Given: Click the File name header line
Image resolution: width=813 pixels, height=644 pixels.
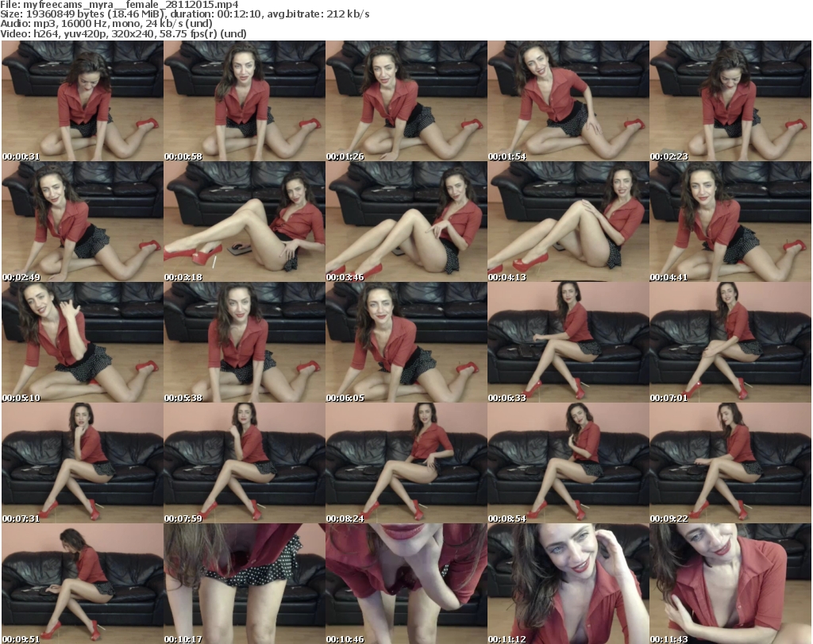Looking at the screenshot, I should pos(119,5).
